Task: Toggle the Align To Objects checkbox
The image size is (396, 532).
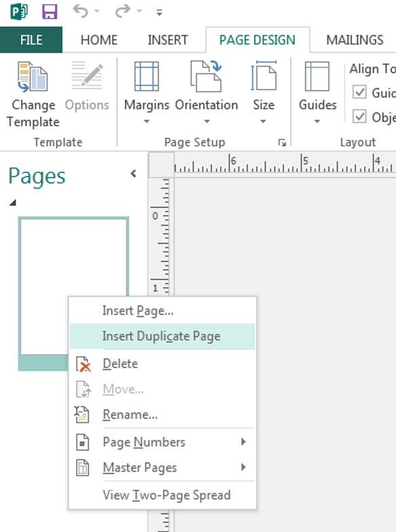Action: [359, 117]
